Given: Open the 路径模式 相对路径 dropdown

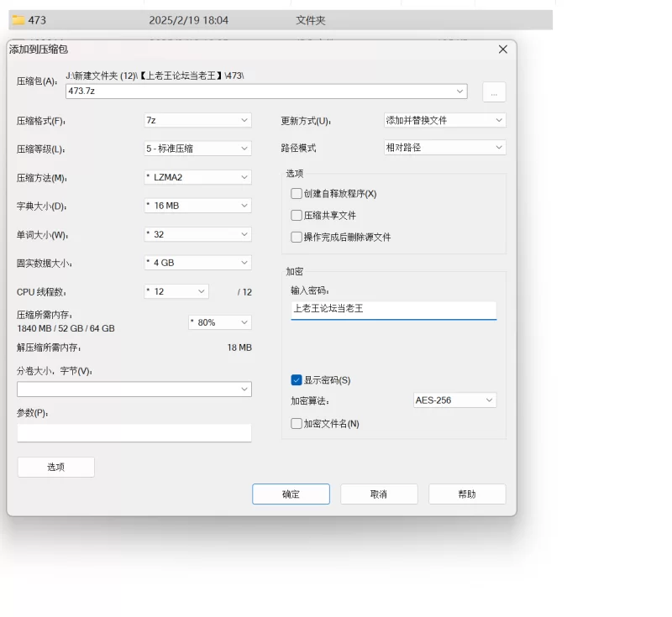Looking at the screenshot, I should point(445,148).
